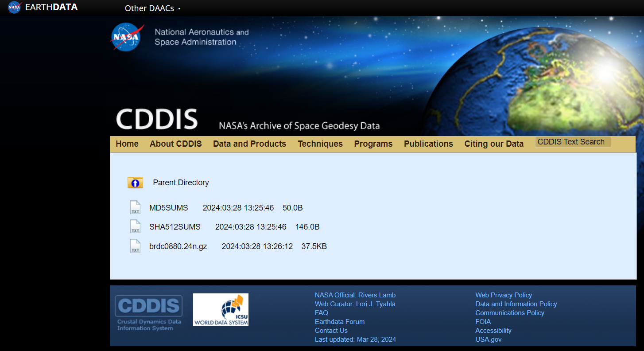Screen dimensions: 644x351
Task: Click the brdc0880.24n.gz file icon
Action: pos(135,246)
